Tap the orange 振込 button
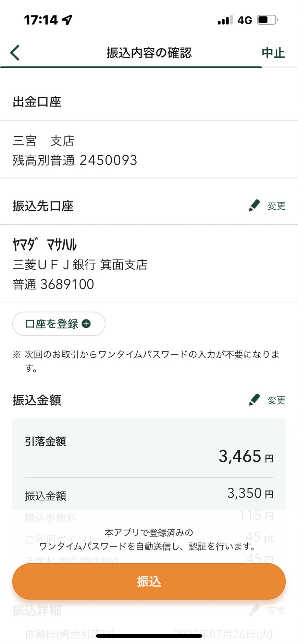298x644 pixels. pos(149,581)
